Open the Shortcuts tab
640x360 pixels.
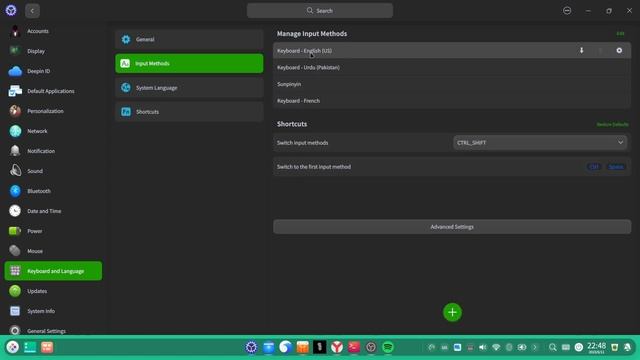click(x=189, y=112)
